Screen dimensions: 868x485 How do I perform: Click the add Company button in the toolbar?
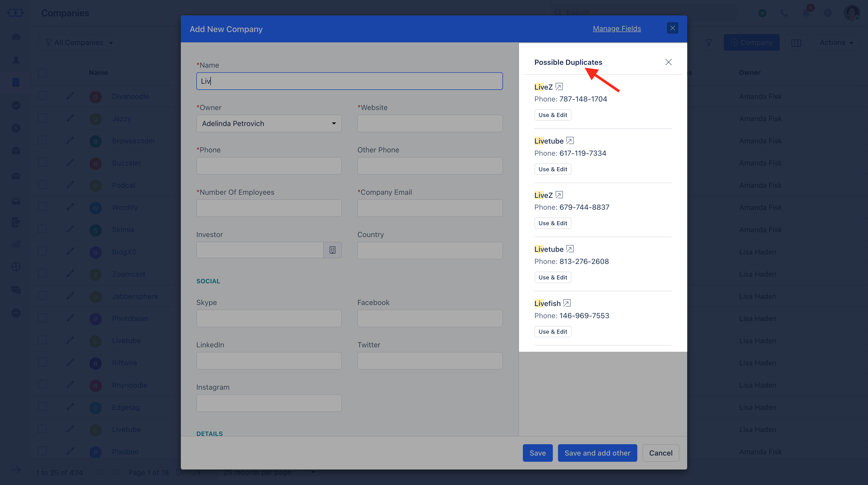click(751, 43)
